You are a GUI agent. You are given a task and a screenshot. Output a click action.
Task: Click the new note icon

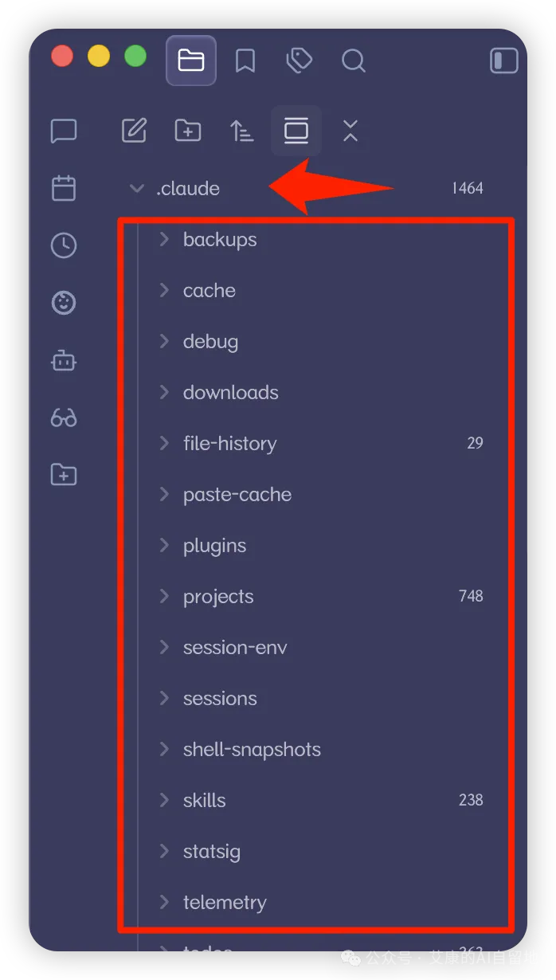[134, 131]
